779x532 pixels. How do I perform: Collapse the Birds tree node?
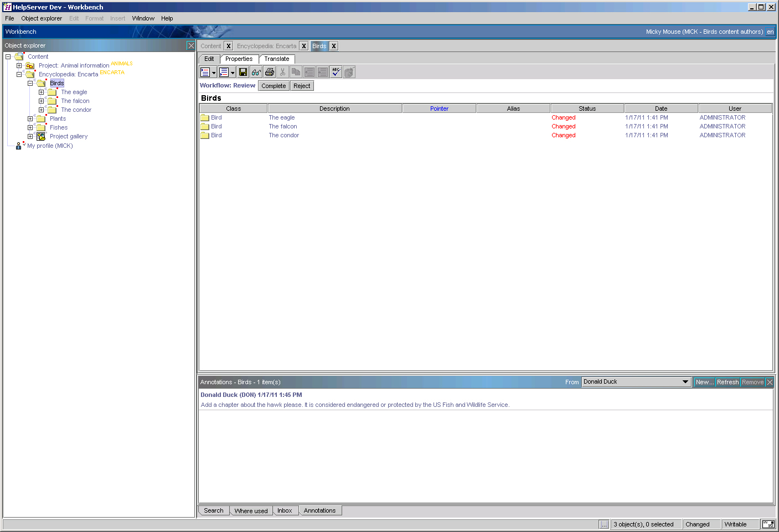tap(30, 83)
